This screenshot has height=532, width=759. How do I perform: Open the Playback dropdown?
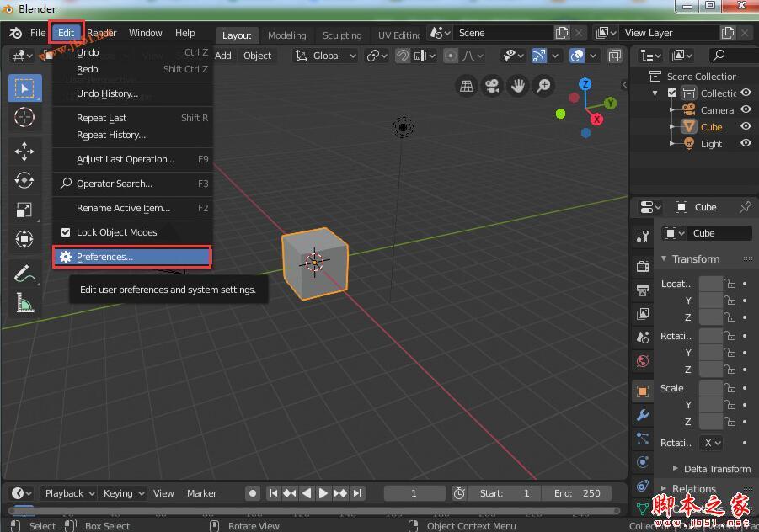click(x=69, y=493)
